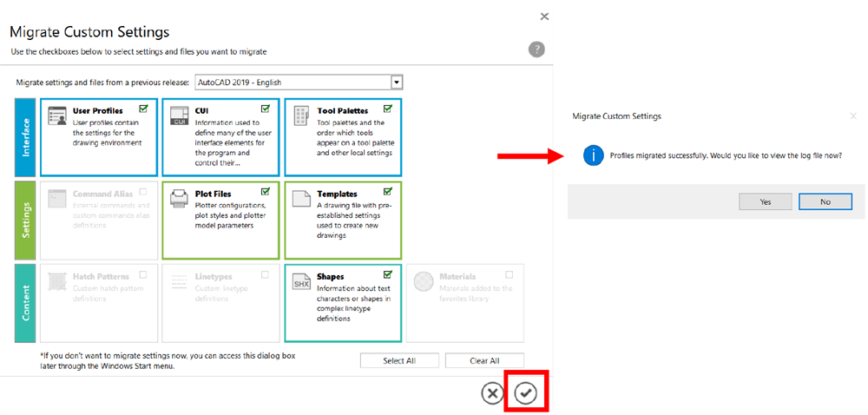
Task: Click the User Profiles person icon
Action: click(57, 116)
